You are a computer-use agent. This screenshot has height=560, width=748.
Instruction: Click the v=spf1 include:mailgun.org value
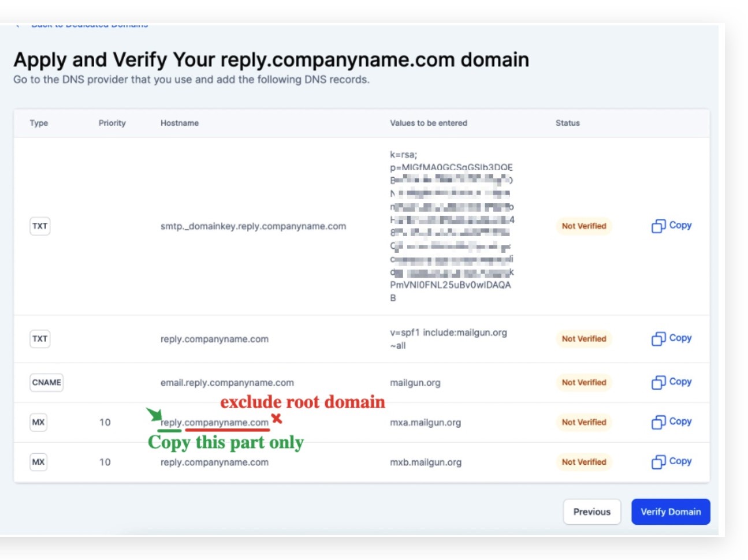tap(448, 339)
